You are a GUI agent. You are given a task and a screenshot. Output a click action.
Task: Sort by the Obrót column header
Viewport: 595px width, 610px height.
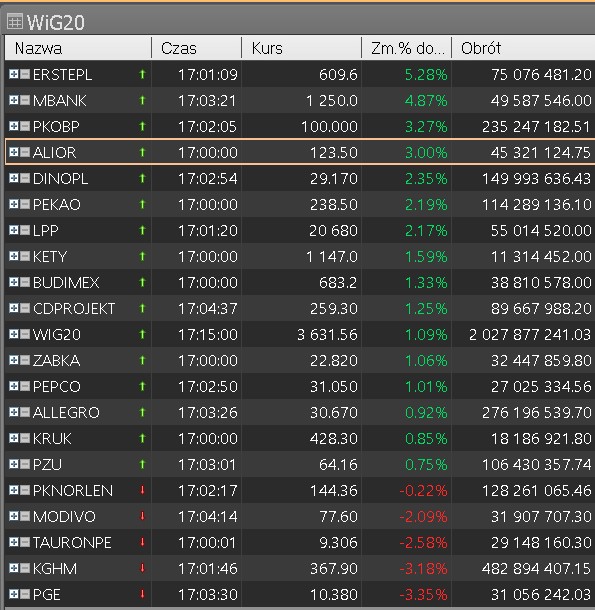[523, 48]
